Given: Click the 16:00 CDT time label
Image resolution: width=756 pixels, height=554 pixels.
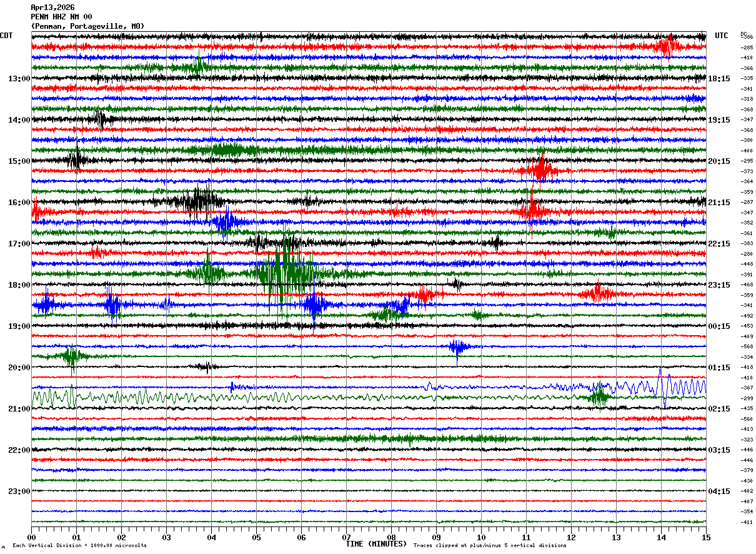Looking at the screenshot, I should (x=19, y=203).
